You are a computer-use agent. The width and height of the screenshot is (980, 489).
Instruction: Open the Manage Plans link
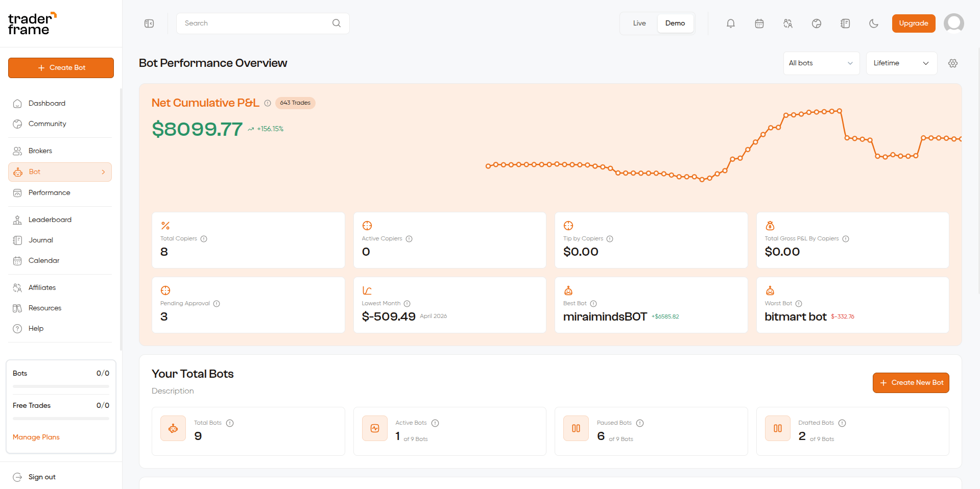[36, 437]
